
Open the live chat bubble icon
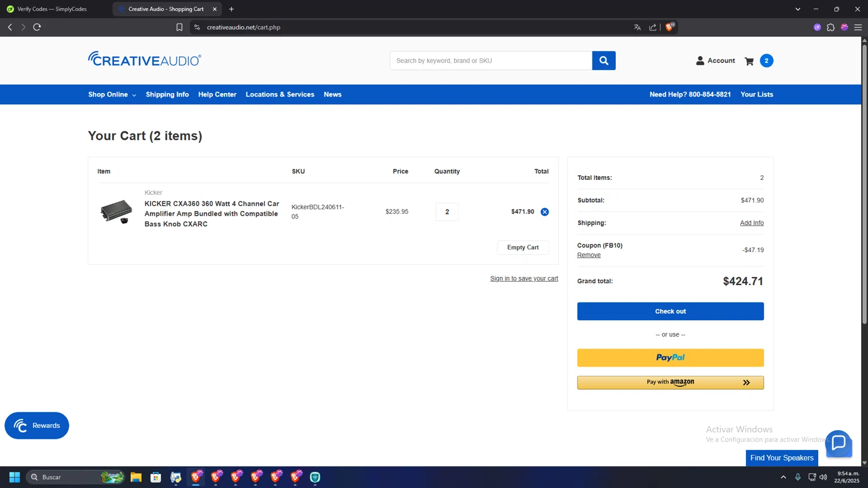pos(838,443)
